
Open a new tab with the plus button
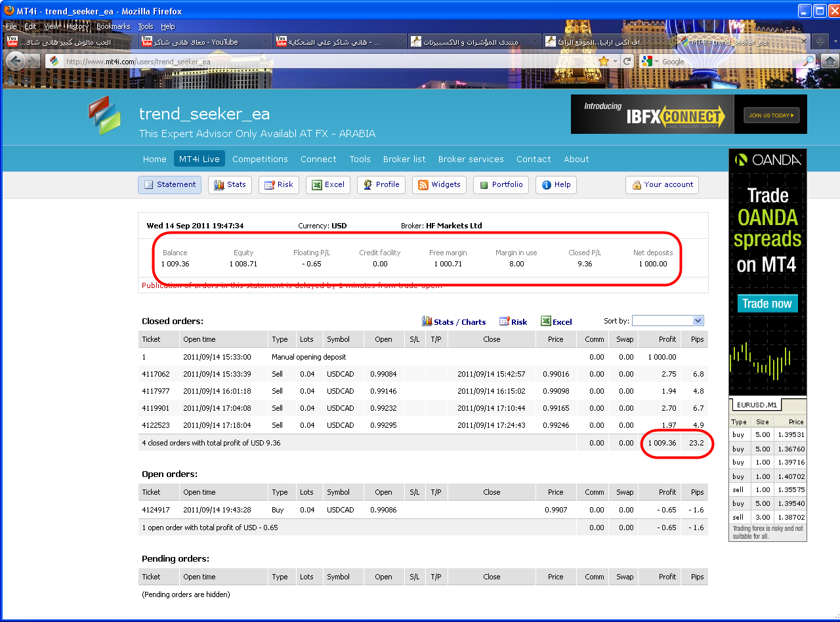(x=820, y=41)
